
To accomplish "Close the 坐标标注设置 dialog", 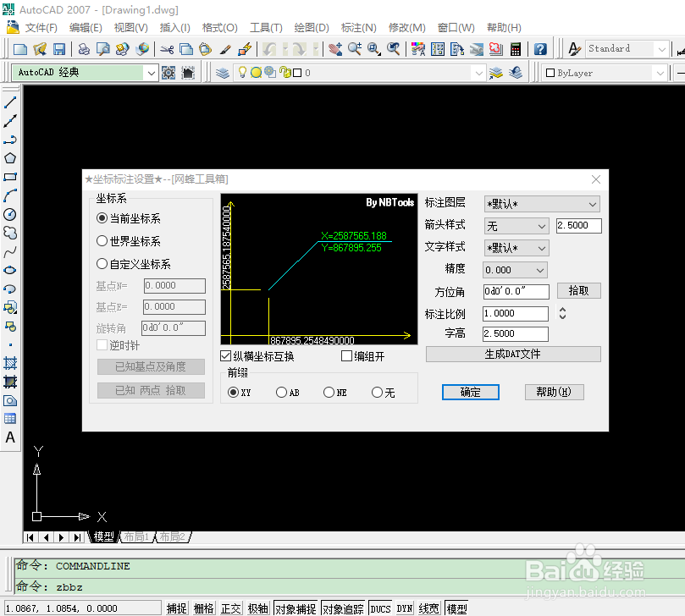I will pyautogui.click(x=596, y=179).
